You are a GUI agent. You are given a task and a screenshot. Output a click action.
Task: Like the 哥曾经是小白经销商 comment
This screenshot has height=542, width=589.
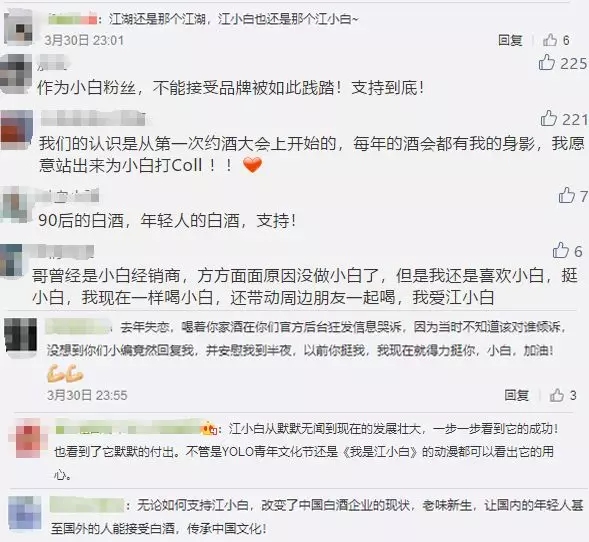561,250
